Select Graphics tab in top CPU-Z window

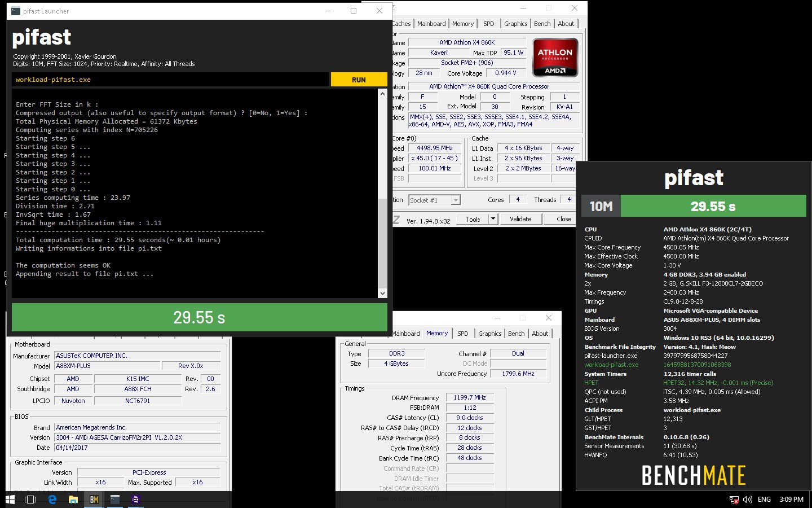516,24
